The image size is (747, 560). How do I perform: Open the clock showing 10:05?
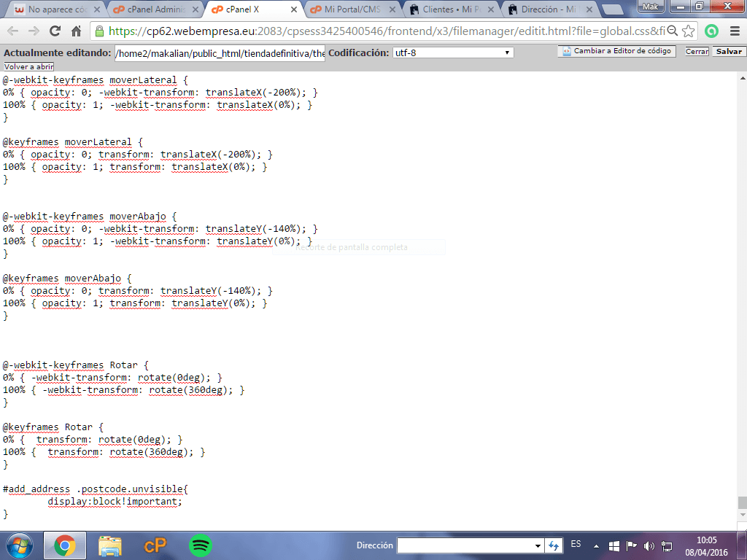706,546
